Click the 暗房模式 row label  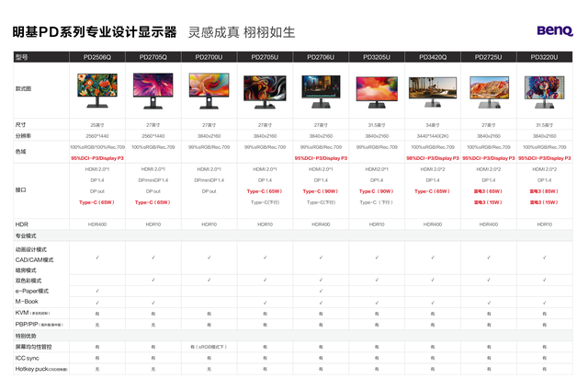[x=26, y=270]
